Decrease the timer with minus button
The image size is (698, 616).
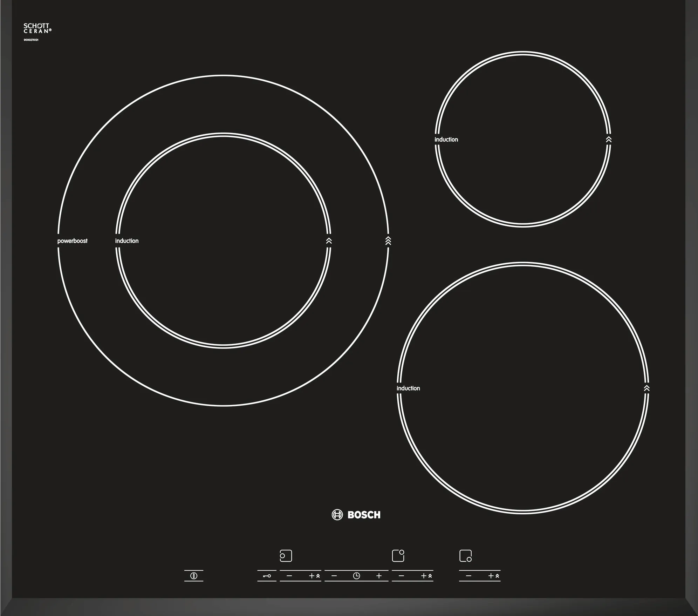[x=334, y=576]
